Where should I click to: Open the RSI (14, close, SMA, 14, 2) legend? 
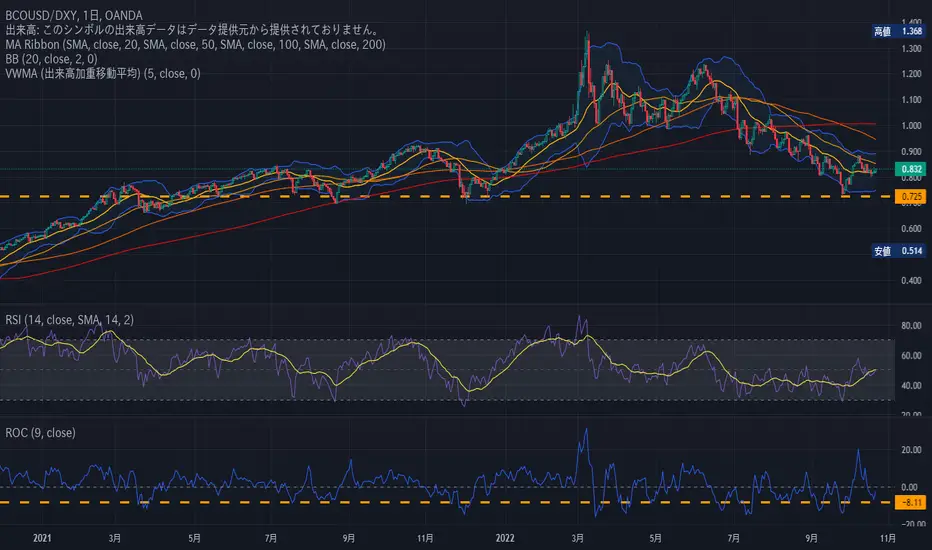(x=70, y=320)
